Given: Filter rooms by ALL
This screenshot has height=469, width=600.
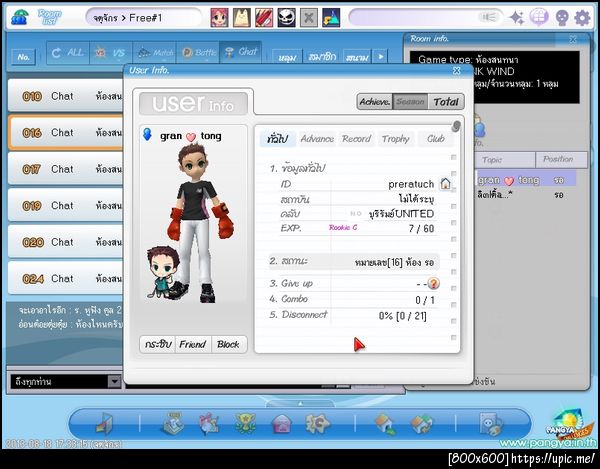Looking at the screenshot, I should click(68, 52).
